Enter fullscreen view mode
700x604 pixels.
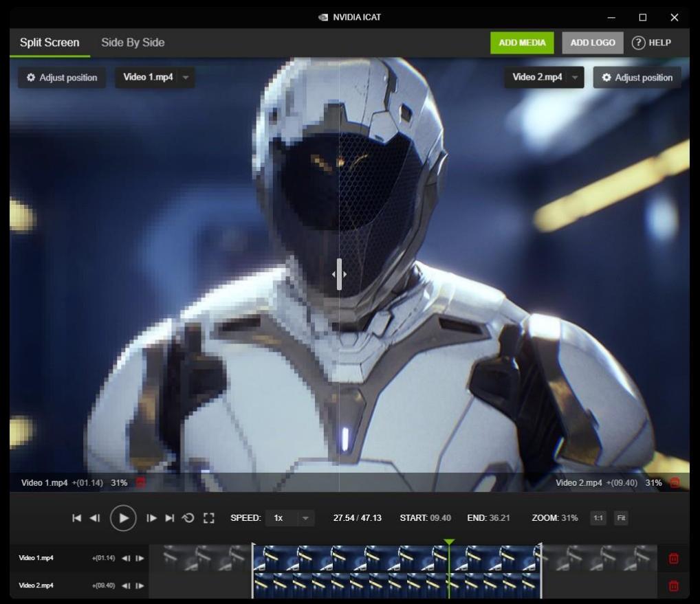tap(209, 518)
